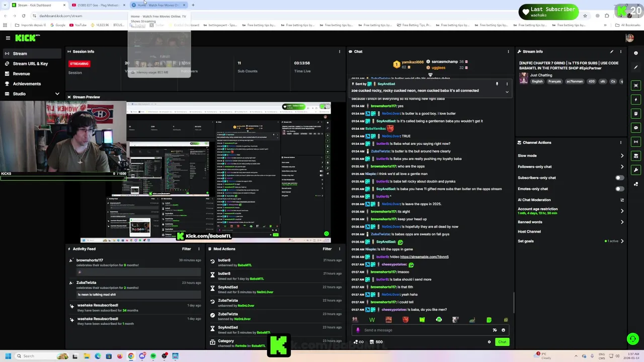Click the green Chat send button
Image resolution: width=644 pixels, height=362 pixels.
(502, 342)
